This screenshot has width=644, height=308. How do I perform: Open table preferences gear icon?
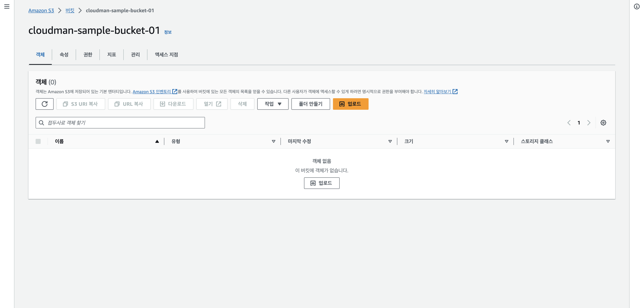(603, 123)
